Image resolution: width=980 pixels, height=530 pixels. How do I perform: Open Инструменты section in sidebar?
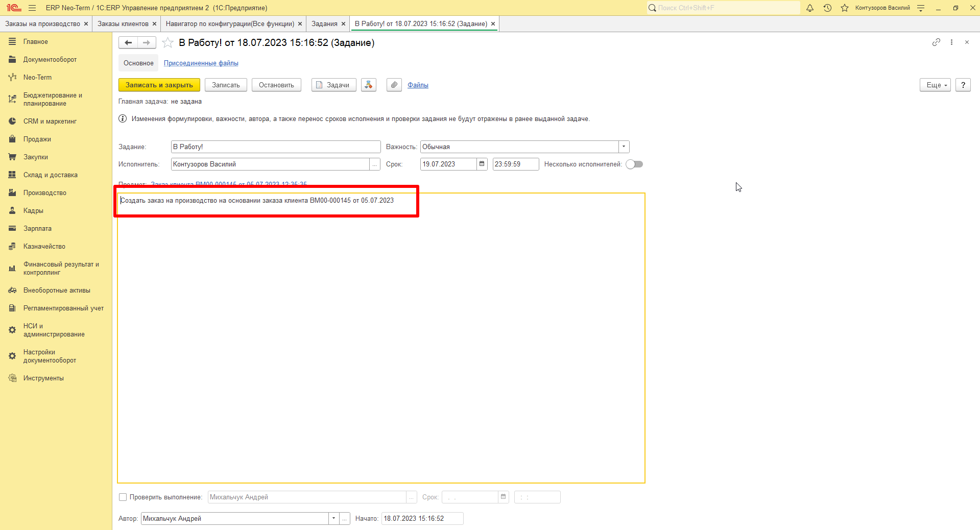43,378
